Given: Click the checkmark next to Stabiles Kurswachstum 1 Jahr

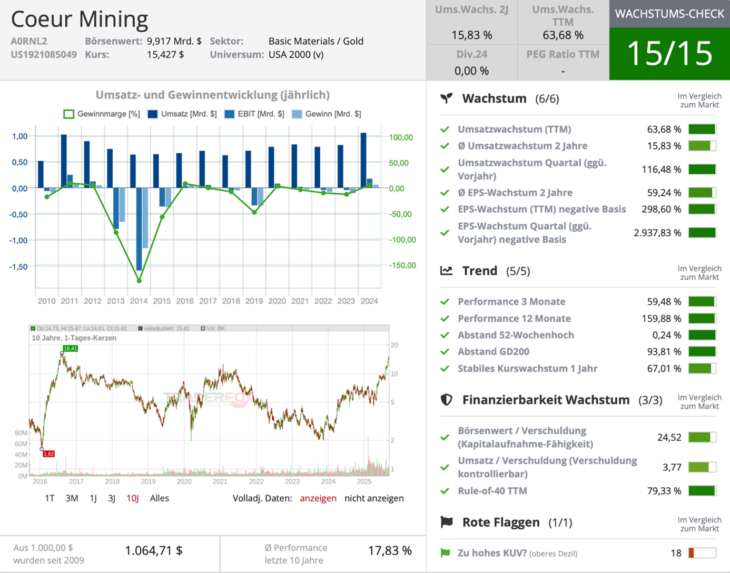Looking at the screenshot, I should [x=445, y=368].
